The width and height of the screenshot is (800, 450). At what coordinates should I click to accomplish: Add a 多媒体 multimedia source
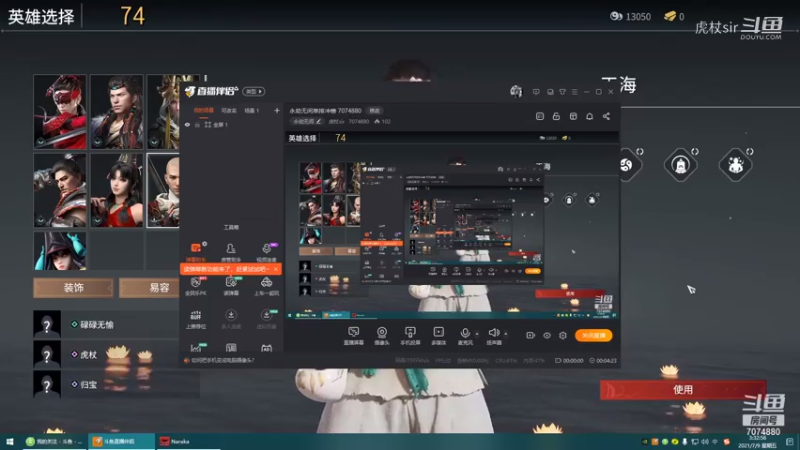(438, 336)
